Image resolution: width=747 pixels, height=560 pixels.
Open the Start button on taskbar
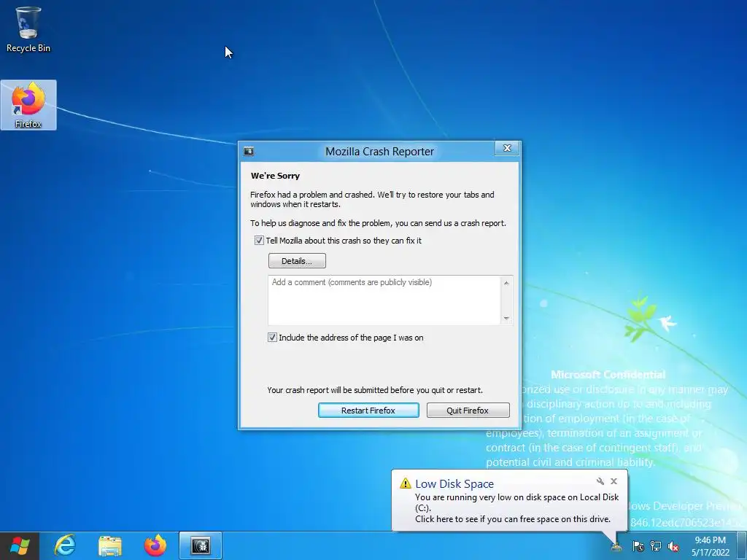tap(19, 545)
